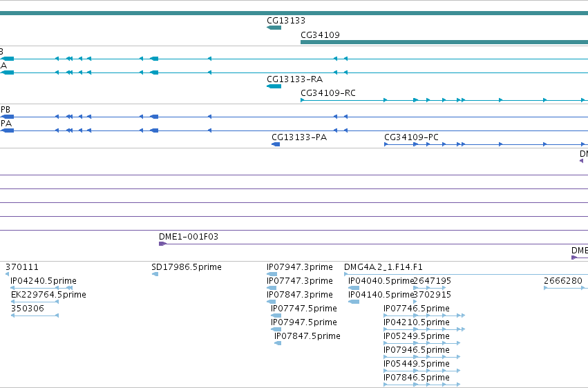Screen dimensions: 588x388
Task: Click the IP07747.5prime label
Action: point(304,309)
